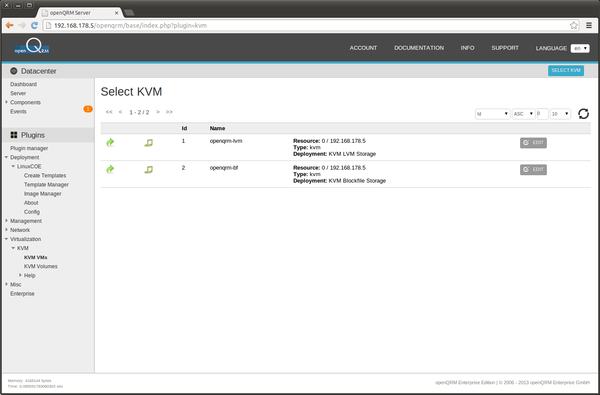Expand the Components tree node
The height and width of the screenshot is (395, 600).
[x=7, y=102]
